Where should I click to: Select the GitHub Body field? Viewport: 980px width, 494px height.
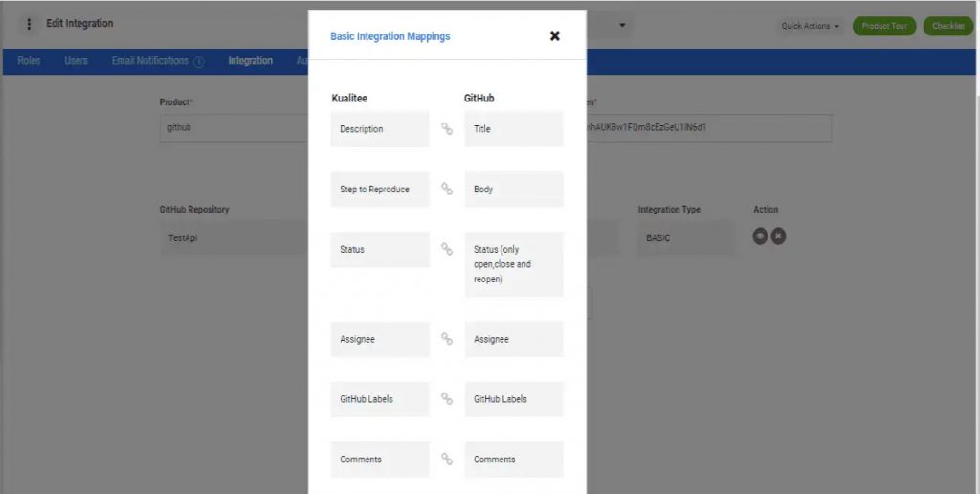click(514, 190)
